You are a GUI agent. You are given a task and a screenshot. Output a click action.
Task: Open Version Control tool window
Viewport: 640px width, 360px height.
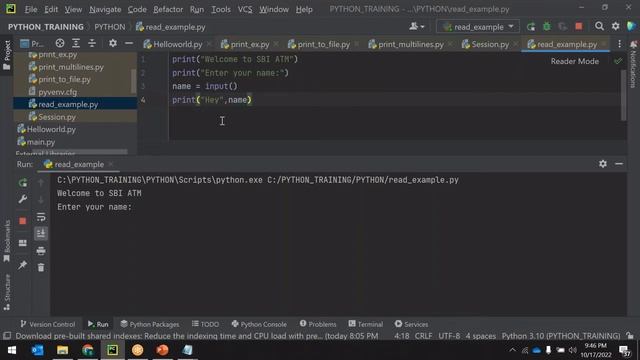pyautogui.click(x=47, y=324)
